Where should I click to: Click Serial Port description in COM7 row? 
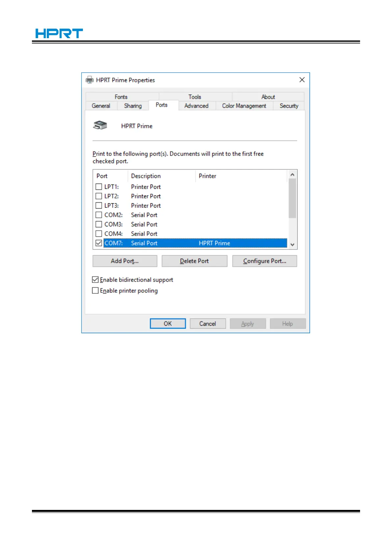(x=144, y=243)
